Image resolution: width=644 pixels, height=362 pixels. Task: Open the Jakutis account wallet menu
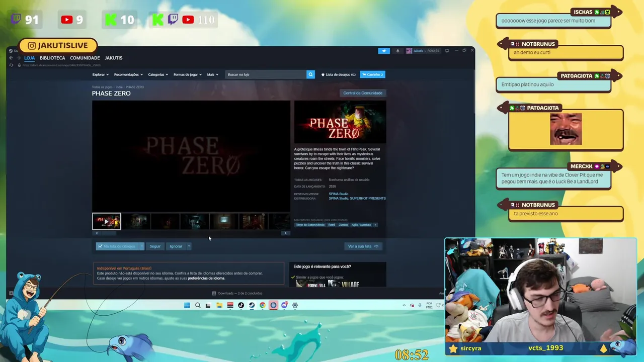pyautogui.click(x=423, y=51)
